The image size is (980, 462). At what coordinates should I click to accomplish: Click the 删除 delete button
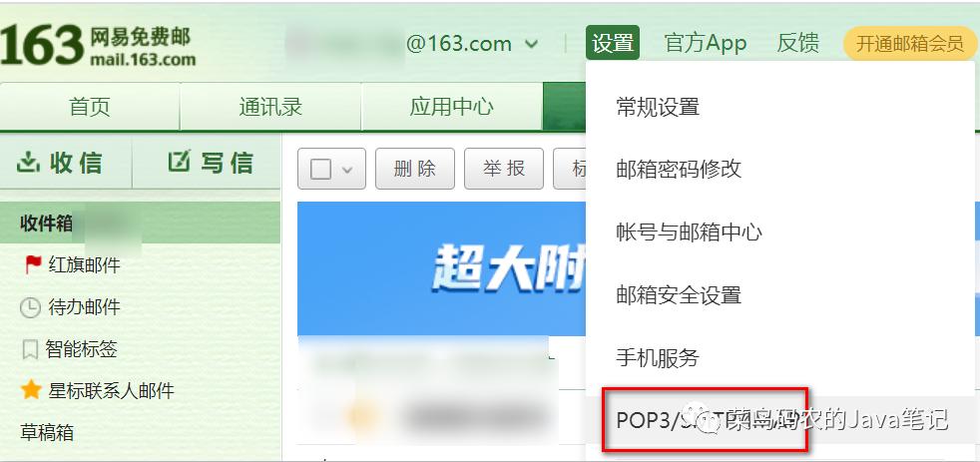tap(415, 169)
